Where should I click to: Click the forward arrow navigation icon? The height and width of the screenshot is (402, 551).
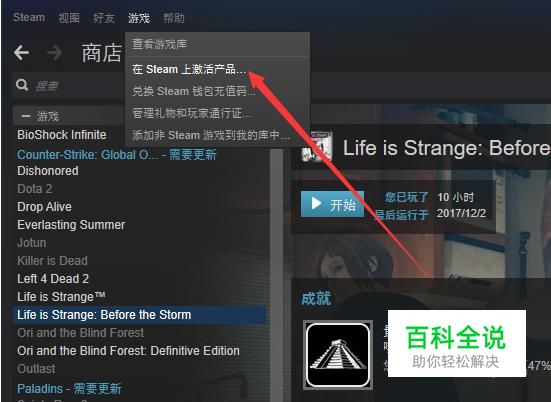(x=54, y=53)
